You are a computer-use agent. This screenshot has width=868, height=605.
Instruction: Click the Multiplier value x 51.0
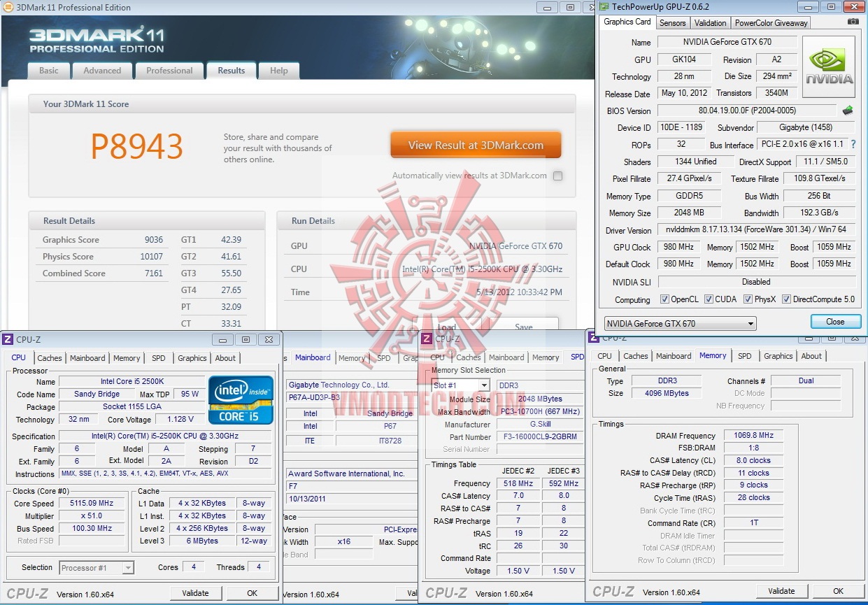tap(93, 516)
